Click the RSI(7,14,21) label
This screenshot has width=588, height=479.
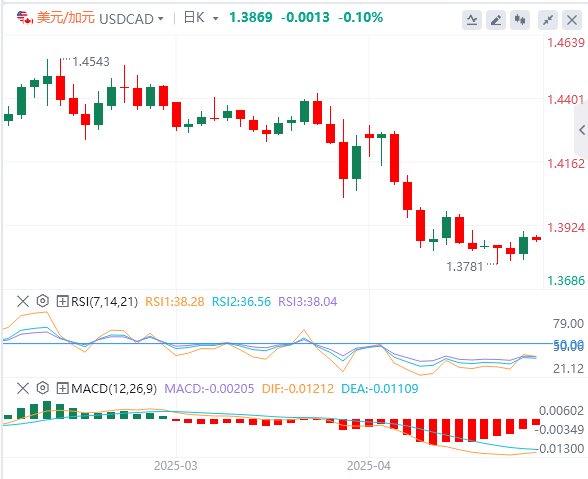pos(105,302)
